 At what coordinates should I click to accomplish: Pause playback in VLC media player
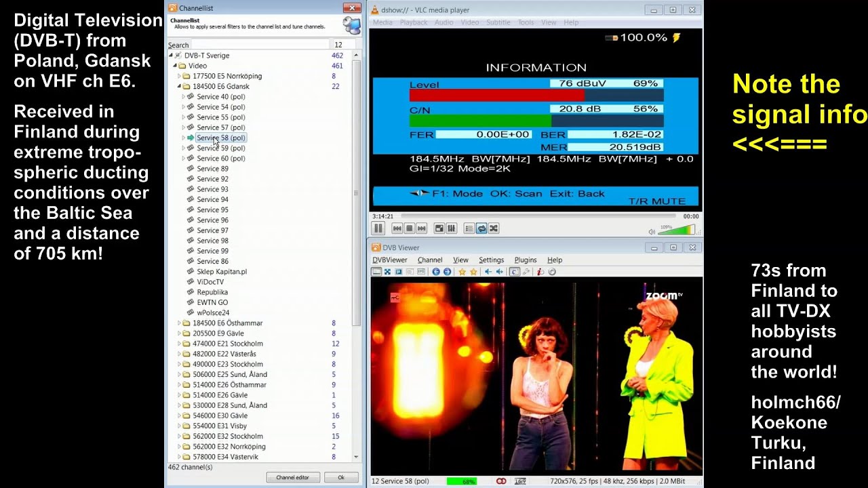pos(378,228)
